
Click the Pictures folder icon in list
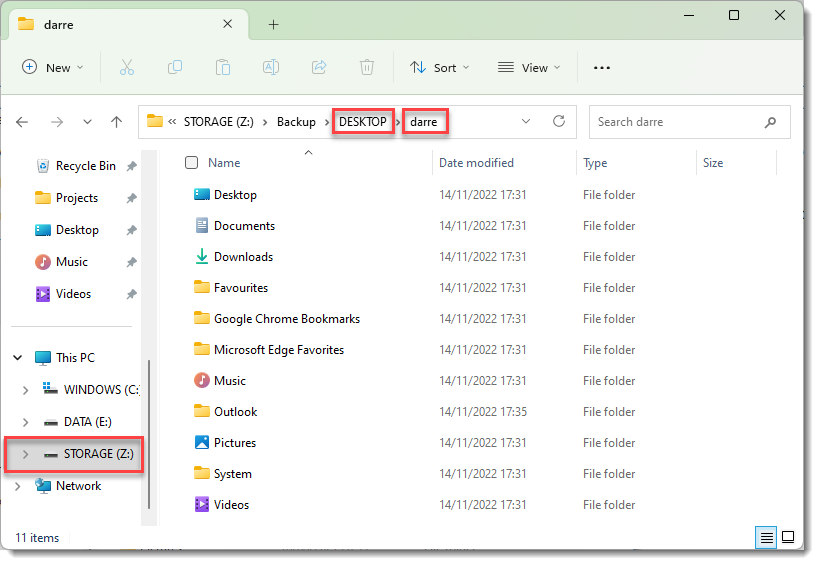202,442
